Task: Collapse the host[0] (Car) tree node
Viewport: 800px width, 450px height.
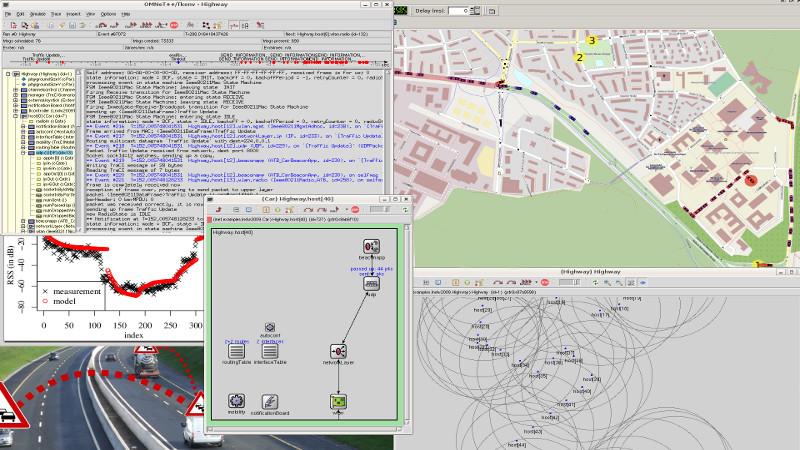Action: coord(16,116)
